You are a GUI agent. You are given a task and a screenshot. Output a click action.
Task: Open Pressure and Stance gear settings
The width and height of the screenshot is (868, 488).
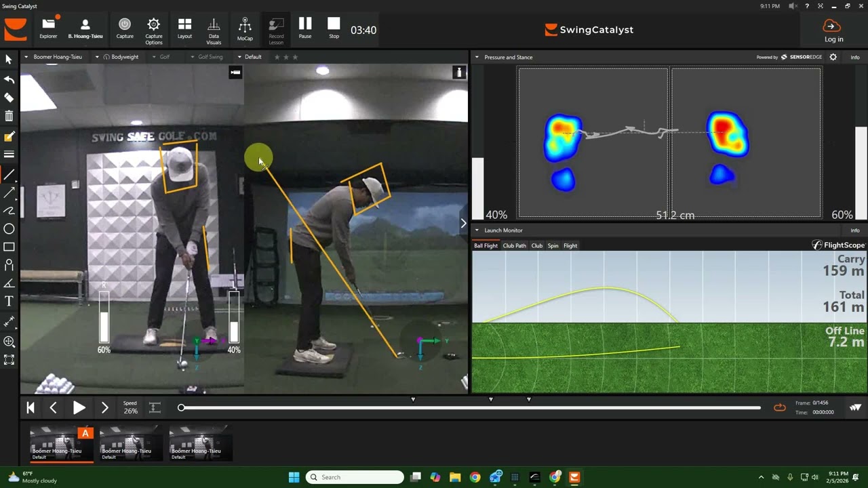point(833,57)
